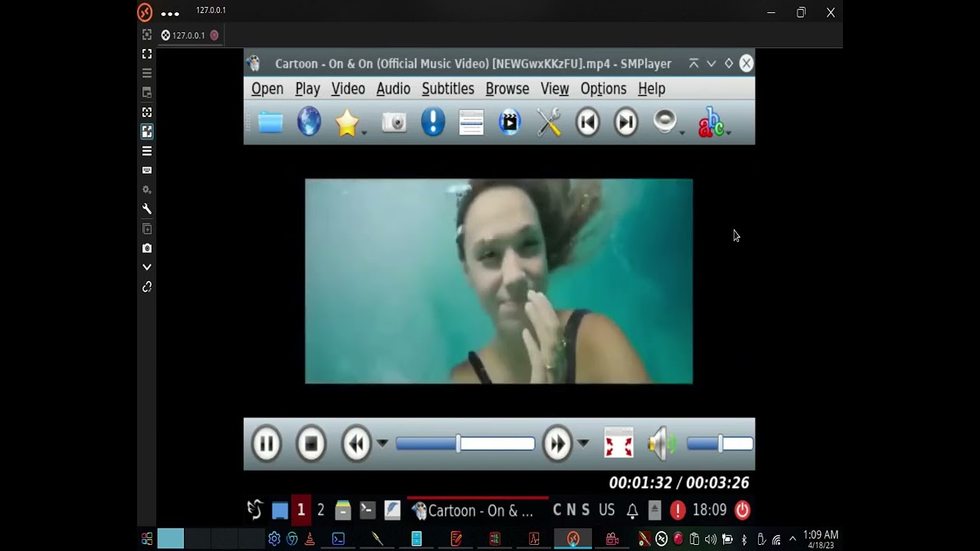Click the audio track disc icon

(x=665, y=122)
